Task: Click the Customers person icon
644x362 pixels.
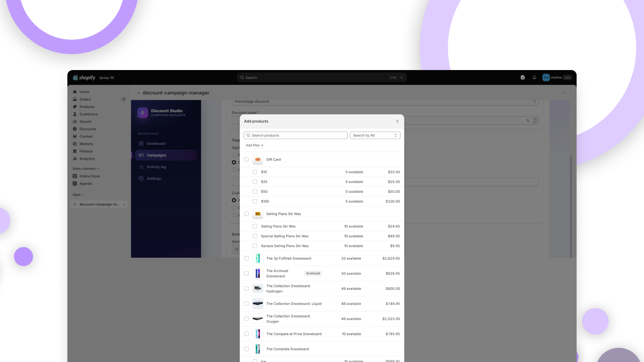Action: coord(75,114)
